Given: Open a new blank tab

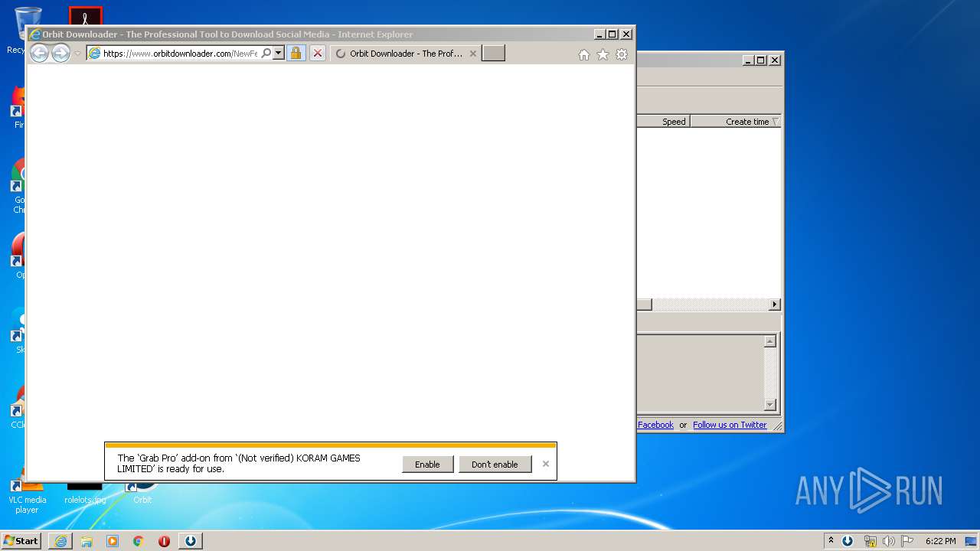Looking at the screenshot, I should pos(493,54).
